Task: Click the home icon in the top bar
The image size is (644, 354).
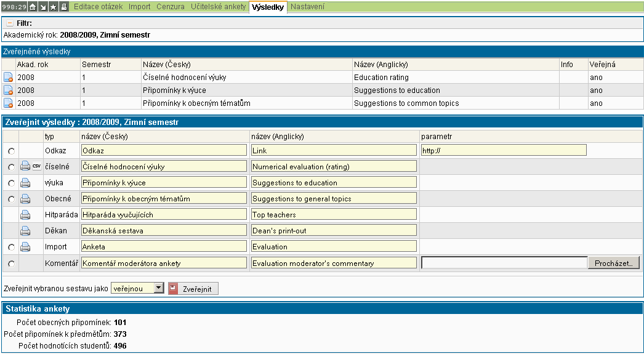Action: click(33, 7)
